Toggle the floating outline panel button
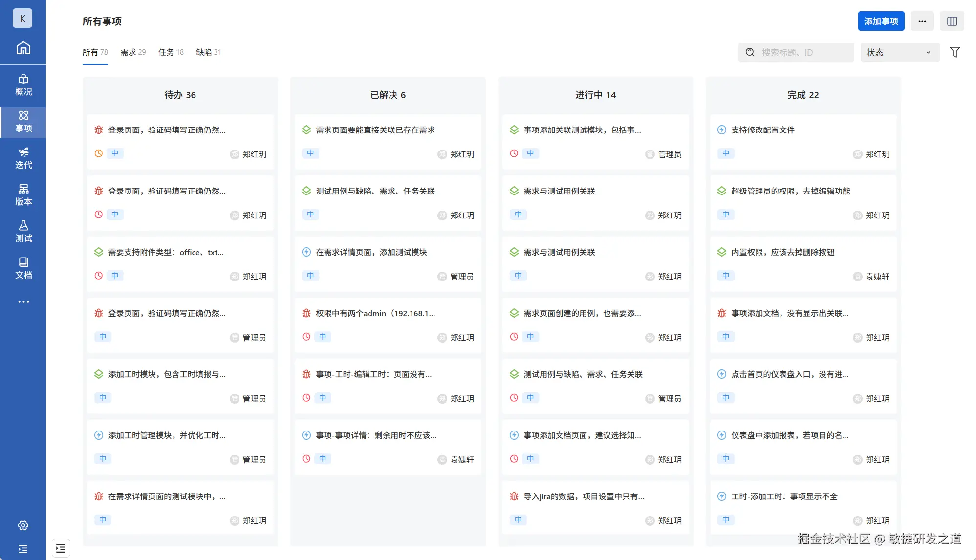 (61, 548)
